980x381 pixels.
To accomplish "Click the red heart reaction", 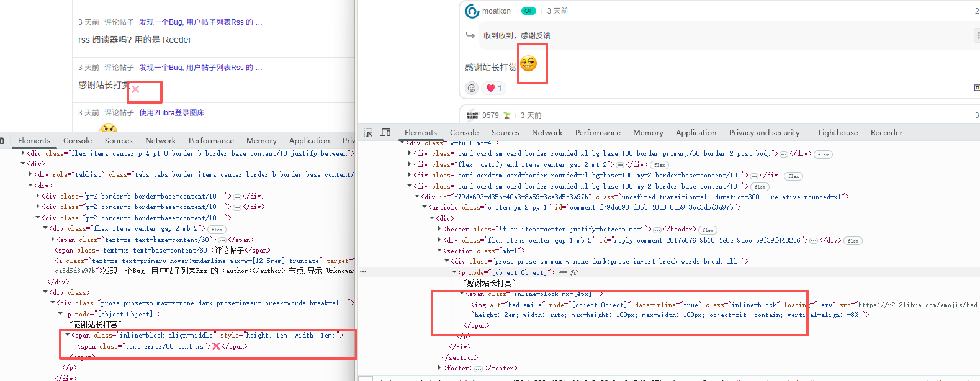I will [x=491, y=88].
